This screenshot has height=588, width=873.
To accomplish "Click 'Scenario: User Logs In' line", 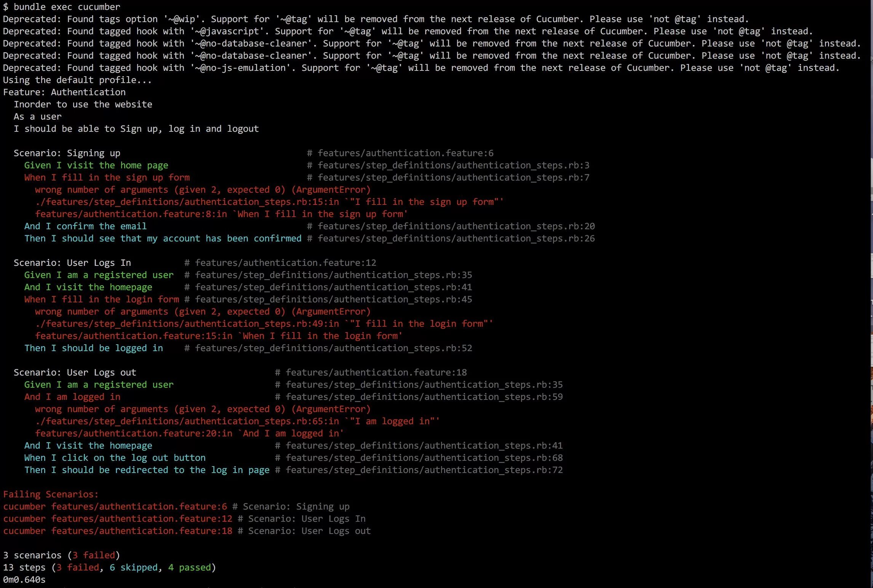I will (72, 263).
